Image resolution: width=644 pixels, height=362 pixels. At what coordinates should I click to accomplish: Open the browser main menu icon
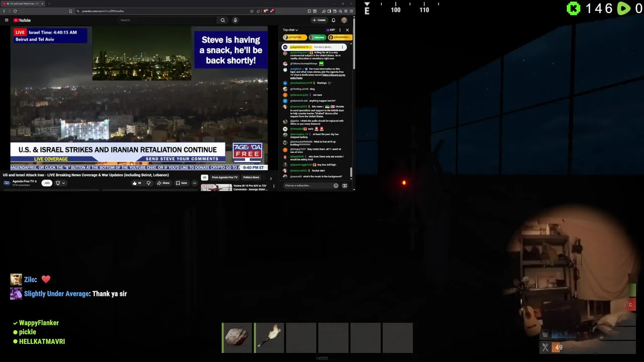[352, 11]
